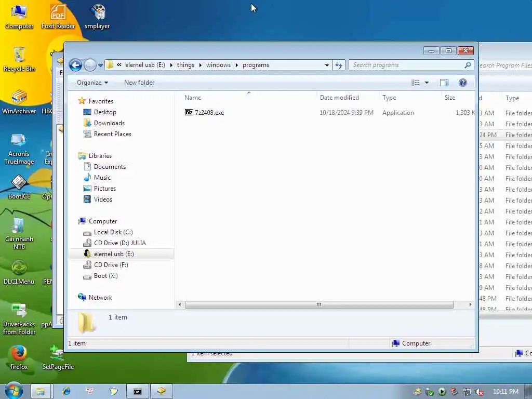Image resolution: width=532 pixels, height=399 pixels.
Task: Expand the elernel usb (E:) breadcrumb arrow
Action: (171, 65)
